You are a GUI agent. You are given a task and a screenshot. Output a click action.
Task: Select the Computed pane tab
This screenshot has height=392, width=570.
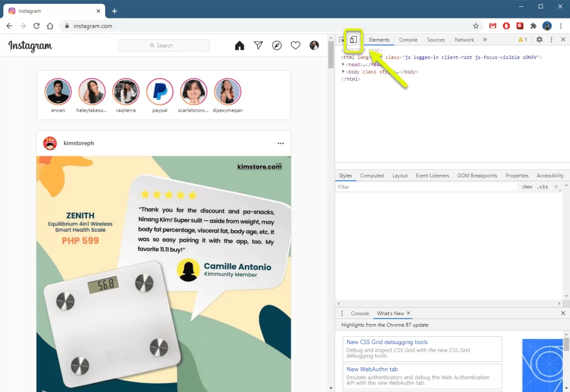point(372,175)
